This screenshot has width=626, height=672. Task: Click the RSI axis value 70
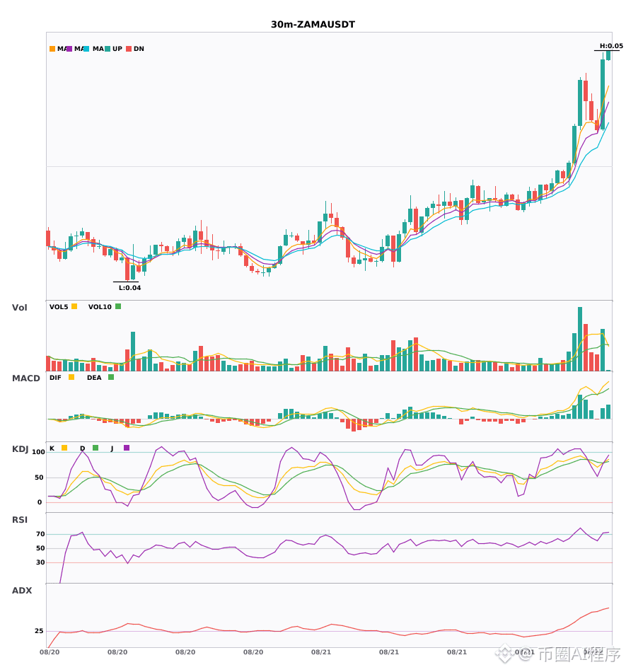(40, 534)
